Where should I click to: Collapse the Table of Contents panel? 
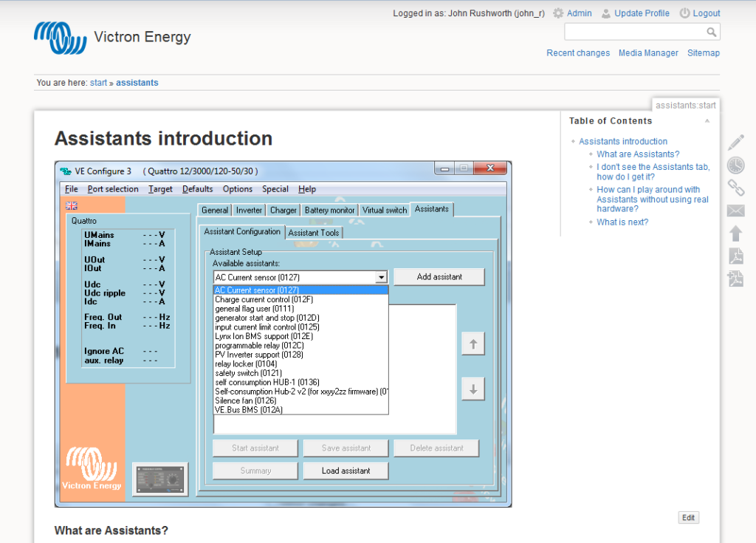[x=707, y=121]
